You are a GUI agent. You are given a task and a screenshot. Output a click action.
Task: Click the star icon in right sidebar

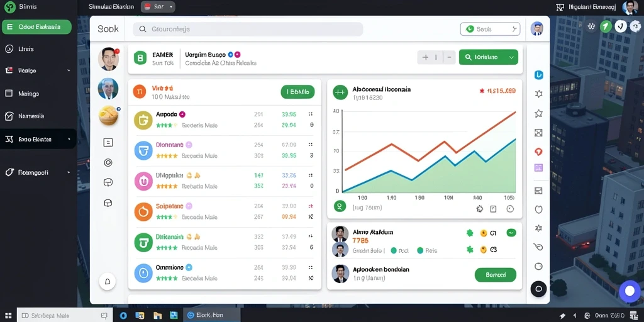click(538, 113)
